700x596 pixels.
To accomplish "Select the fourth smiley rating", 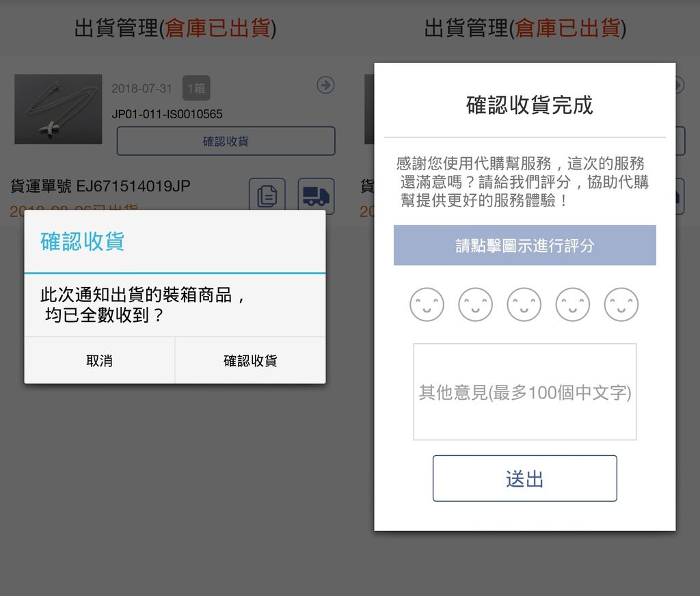I will pyautogui.click(x=572, y=304).
